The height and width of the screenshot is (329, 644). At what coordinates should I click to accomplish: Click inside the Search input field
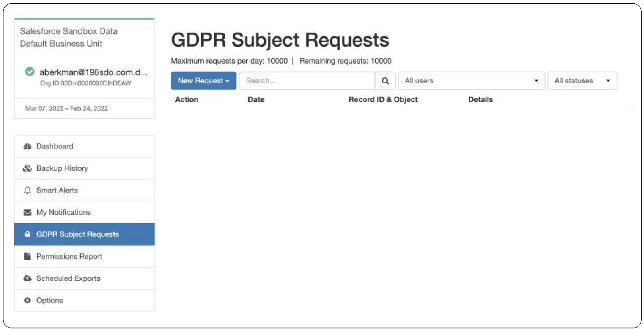point(307,80)
